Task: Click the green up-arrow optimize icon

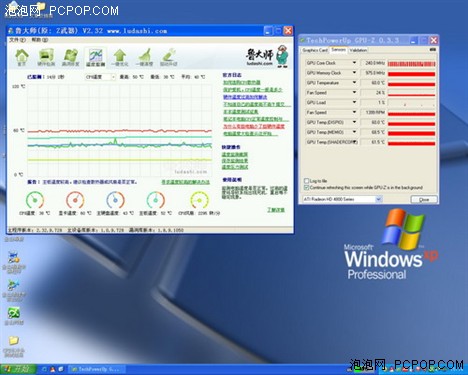Action: click(120, 57)
